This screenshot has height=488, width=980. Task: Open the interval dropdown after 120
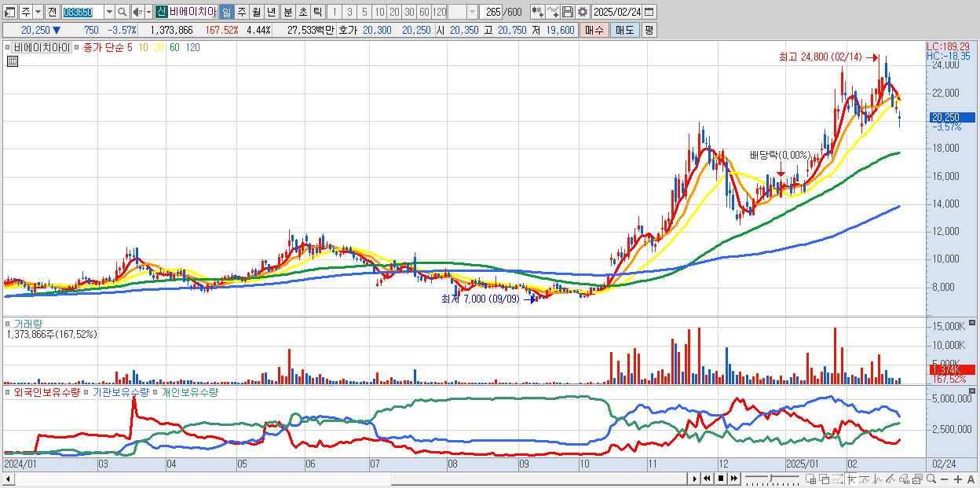click(x=472, y=12)
